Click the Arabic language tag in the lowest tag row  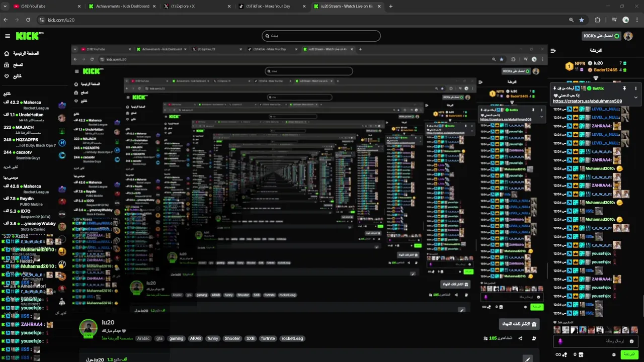[x=143, y=338]
